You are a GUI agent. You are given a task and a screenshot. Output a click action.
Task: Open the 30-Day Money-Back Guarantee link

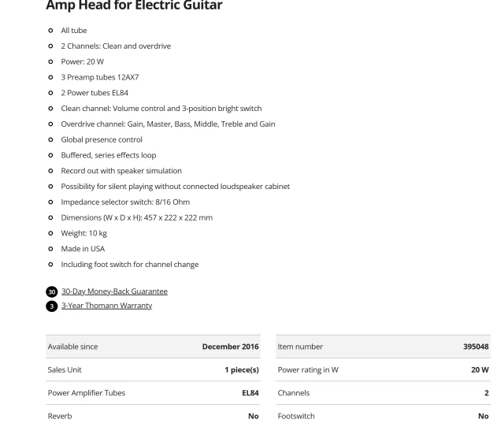114,291
